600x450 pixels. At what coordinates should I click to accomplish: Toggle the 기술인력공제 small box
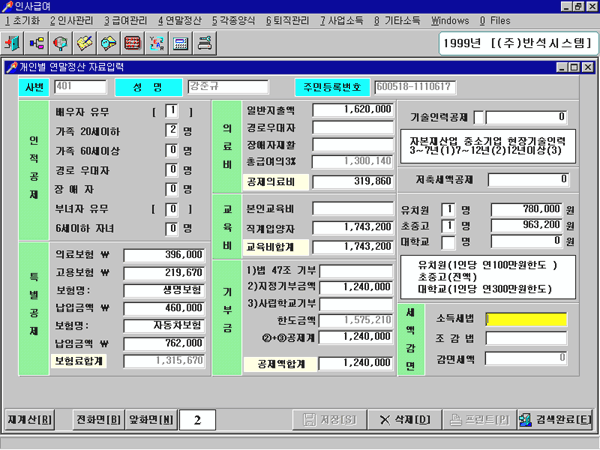[x=478, y=117]
